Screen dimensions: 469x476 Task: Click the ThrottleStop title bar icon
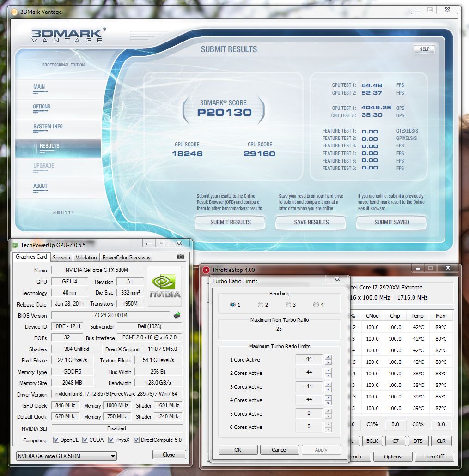pyautogui.click(x=206, y=270)
